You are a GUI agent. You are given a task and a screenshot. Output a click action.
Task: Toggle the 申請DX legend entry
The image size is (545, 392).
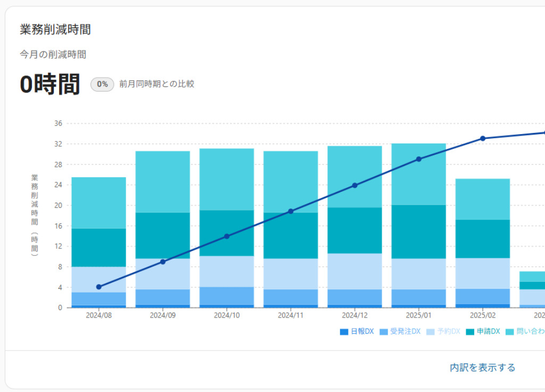coord(483,331)
